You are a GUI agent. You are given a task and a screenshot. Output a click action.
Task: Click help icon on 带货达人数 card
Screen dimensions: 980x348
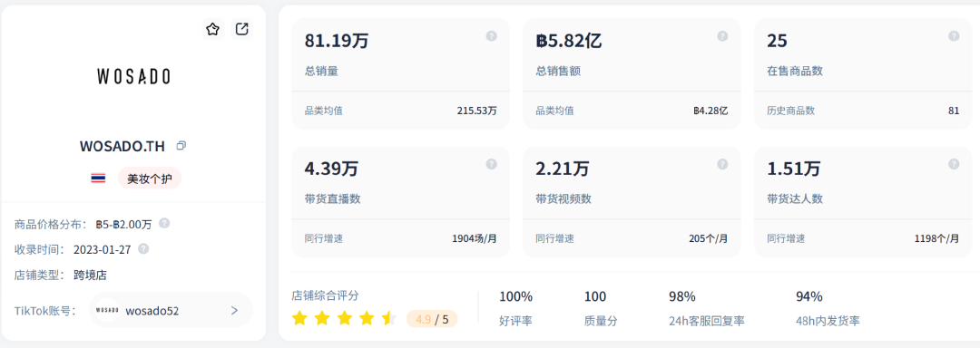tap(954, 164)
